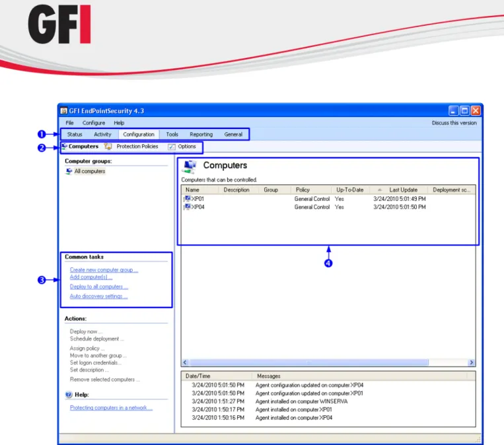This screenshot has width=504, height=445.
Task: Click the large Computers header icon
Action: [189, 167]
